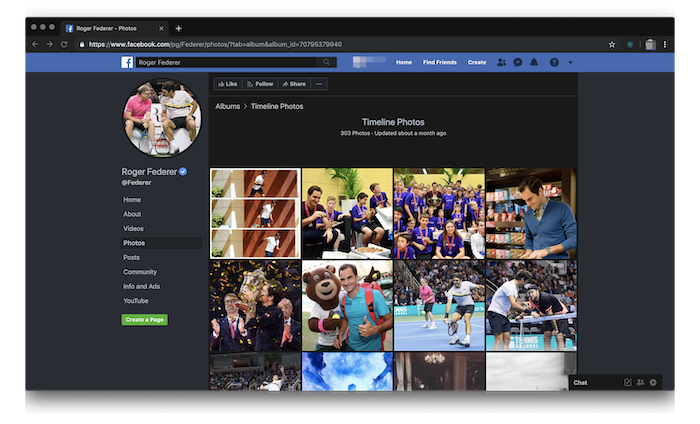Open photo with the bear mascot
The image size is (700, 424).
[347, 306]
